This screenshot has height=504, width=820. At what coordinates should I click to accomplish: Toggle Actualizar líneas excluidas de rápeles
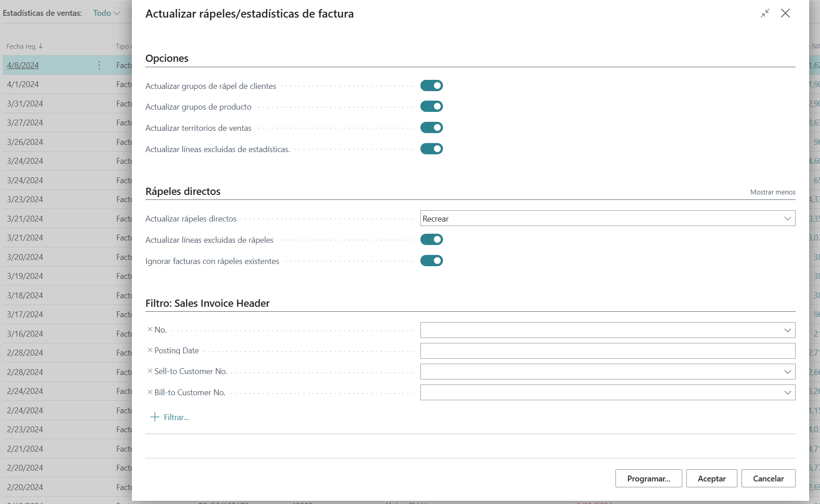click(432, 240)
